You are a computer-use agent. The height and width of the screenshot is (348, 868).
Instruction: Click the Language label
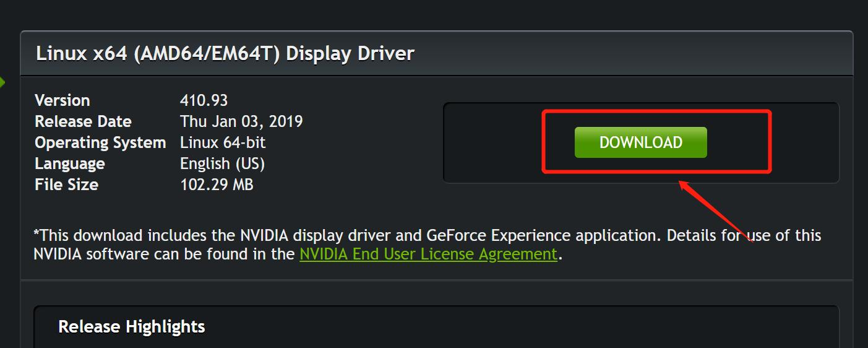pos(70,163)
